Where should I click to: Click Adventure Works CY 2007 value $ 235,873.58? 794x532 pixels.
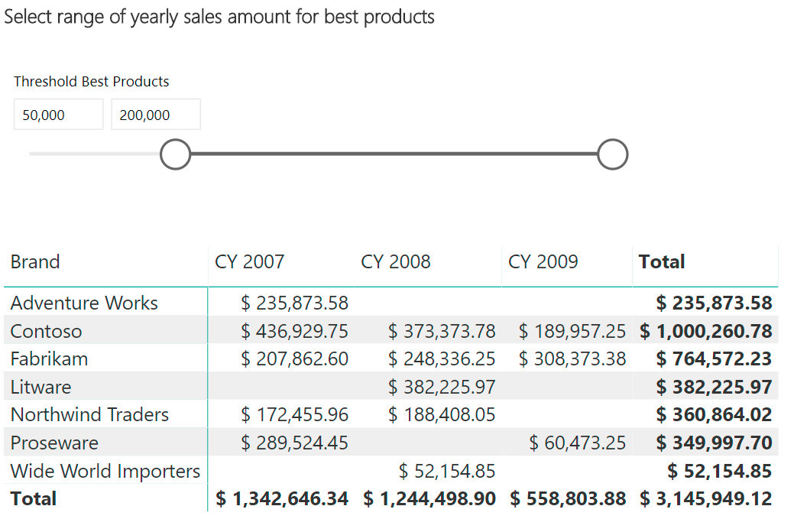(x=294, y=303)
